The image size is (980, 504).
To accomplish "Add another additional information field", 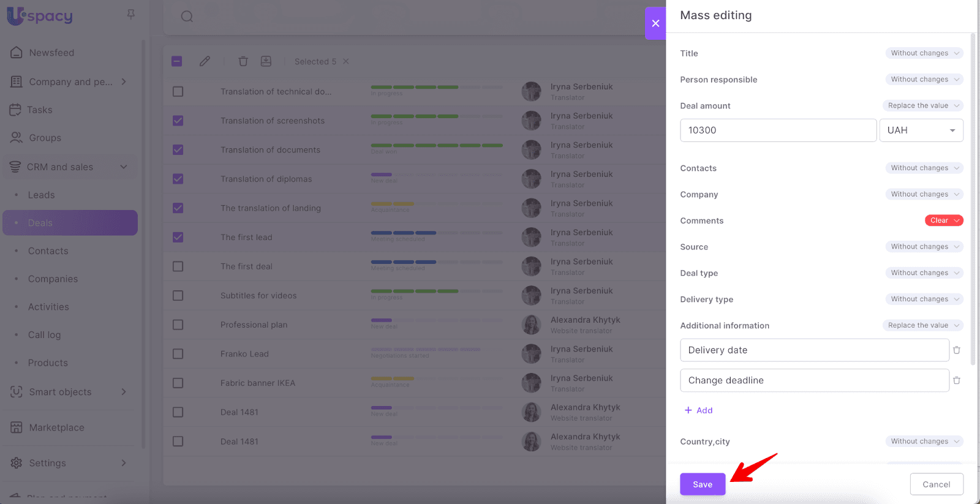I will point(699,410).
